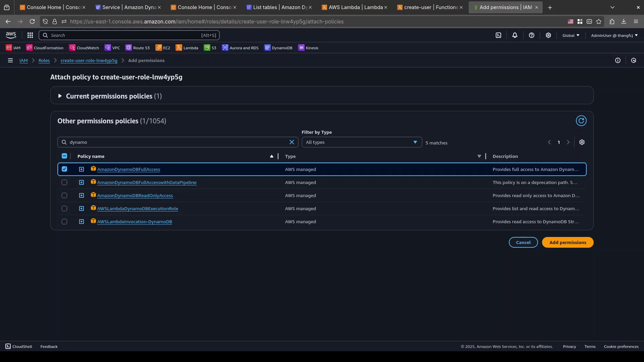Reload the browser page
The height and width of the screenshot is (362, 644).
click(32, 21)
